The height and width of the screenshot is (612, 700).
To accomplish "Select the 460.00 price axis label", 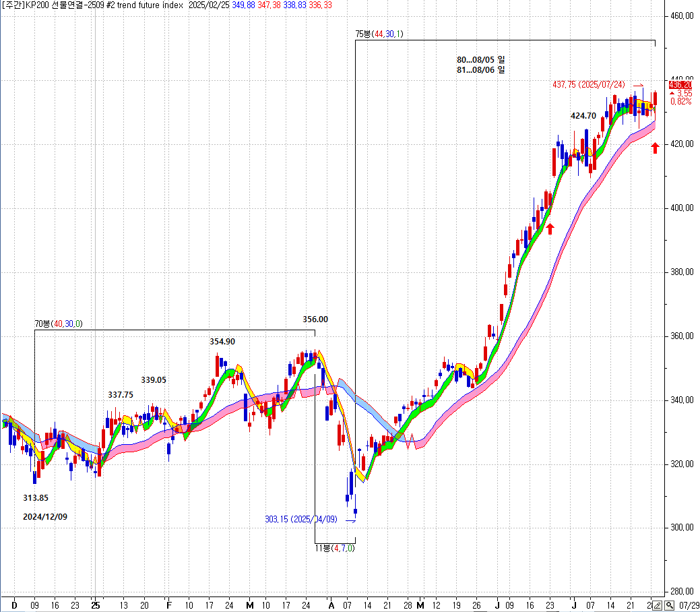I will point(682,16).
